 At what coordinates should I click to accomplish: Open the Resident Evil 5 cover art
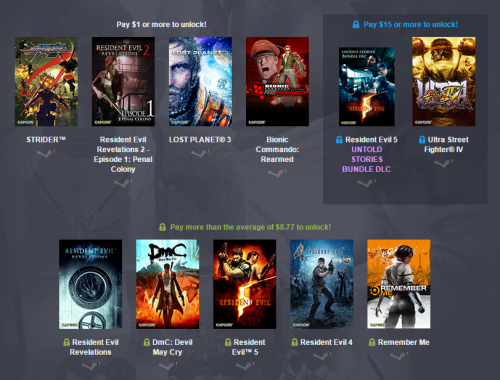(245, 284)
